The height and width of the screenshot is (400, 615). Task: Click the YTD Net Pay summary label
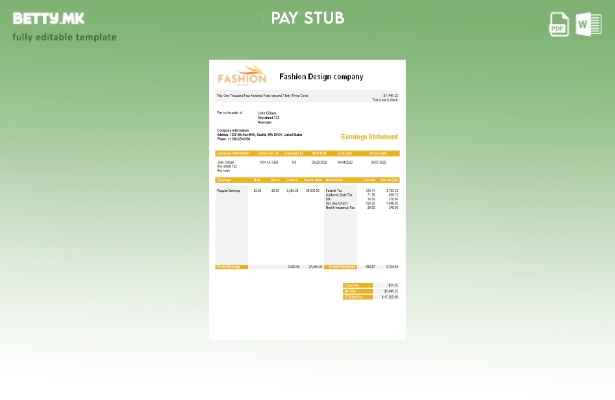[x=356, y=297]
